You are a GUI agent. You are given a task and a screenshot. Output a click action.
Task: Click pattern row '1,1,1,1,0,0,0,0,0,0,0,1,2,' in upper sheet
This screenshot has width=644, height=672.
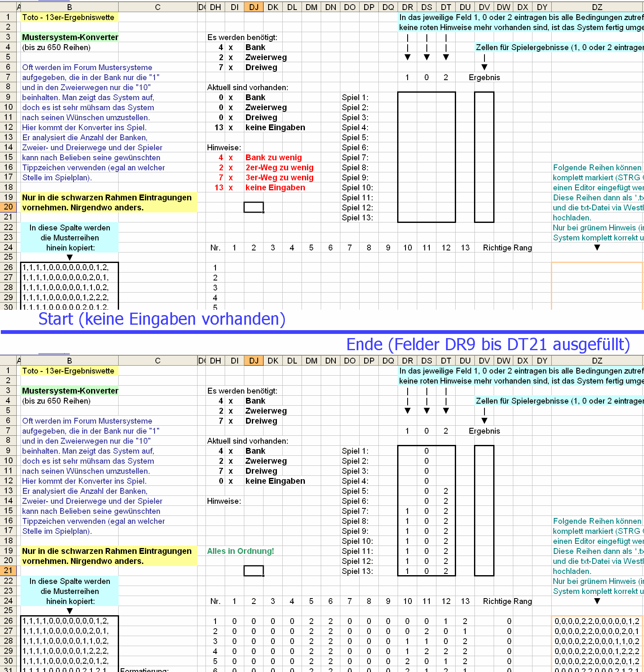(x=66, y=268)
